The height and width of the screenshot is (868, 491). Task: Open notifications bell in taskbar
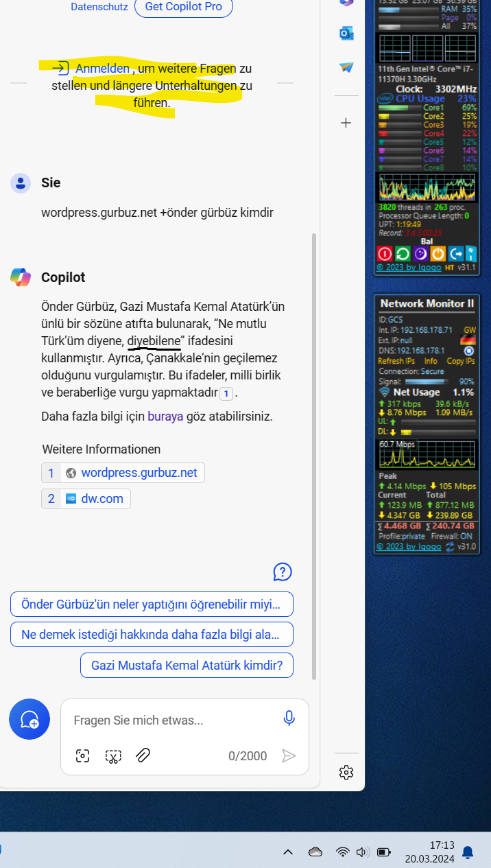[x=468, y=852]
